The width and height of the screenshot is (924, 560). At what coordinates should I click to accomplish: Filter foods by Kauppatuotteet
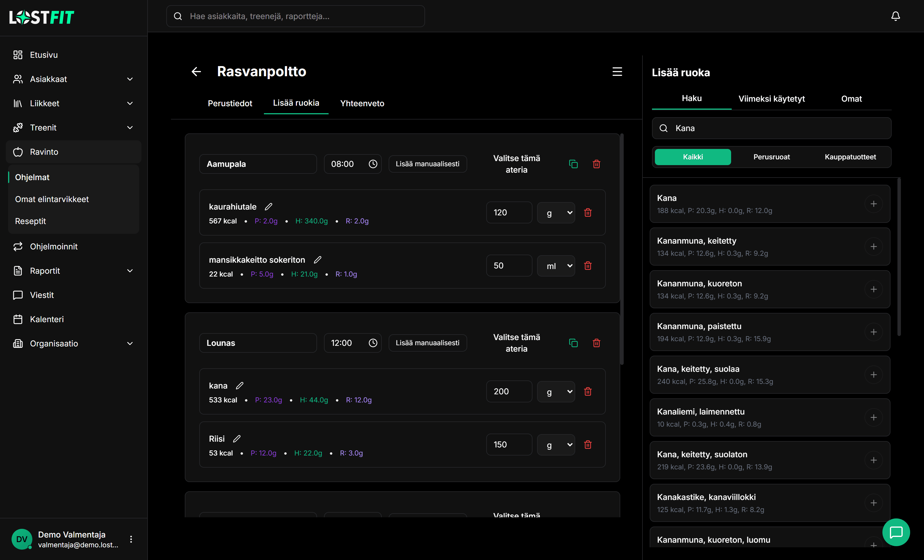850,157
